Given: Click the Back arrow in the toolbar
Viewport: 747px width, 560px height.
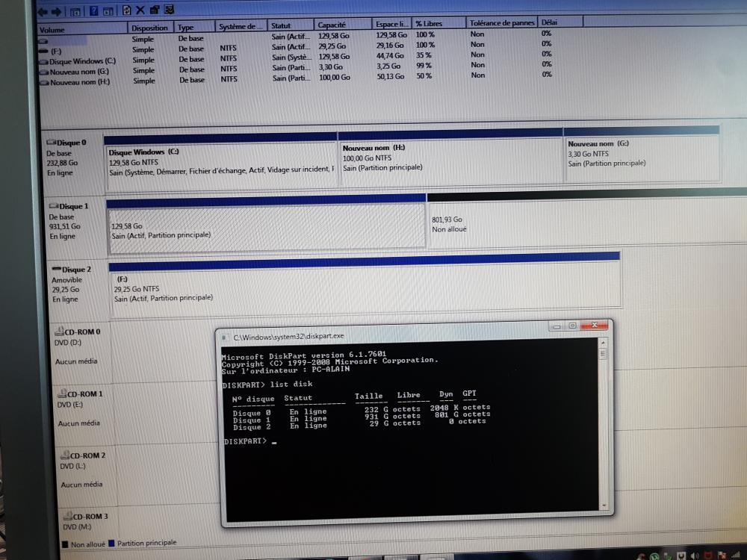Looking at the screenshot, I should click(x=44, y=11).
